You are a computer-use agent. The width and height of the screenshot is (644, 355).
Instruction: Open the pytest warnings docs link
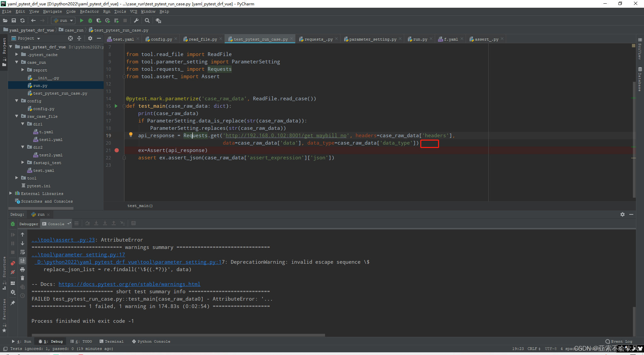point(129,284)
